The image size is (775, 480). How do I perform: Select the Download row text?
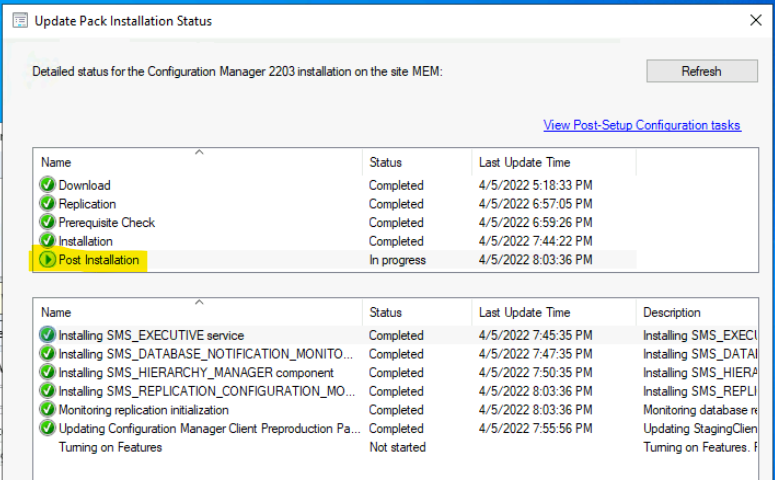pyautogui.click(x=85, y=185)
